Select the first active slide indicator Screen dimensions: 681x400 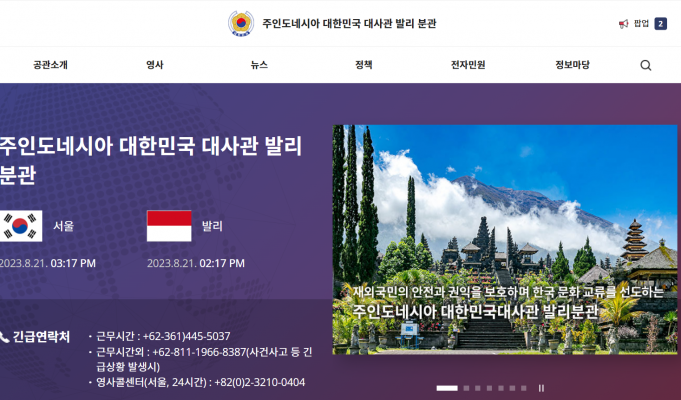pos(447,388)
